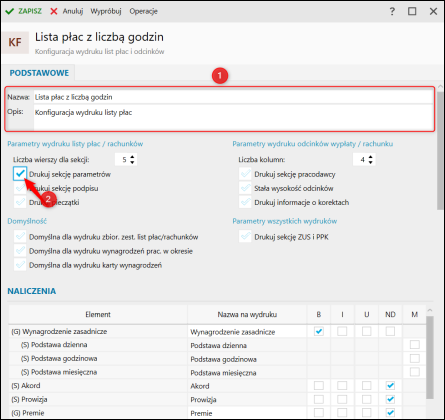Select (S) Podstawa miesięczna element row
This screenshot has width=445, height=420.
[98, 372]
